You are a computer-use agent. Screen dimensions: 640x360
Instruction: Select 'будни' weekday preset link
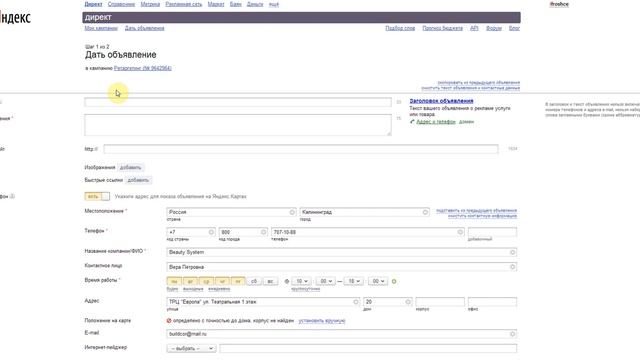coord(172,289)
